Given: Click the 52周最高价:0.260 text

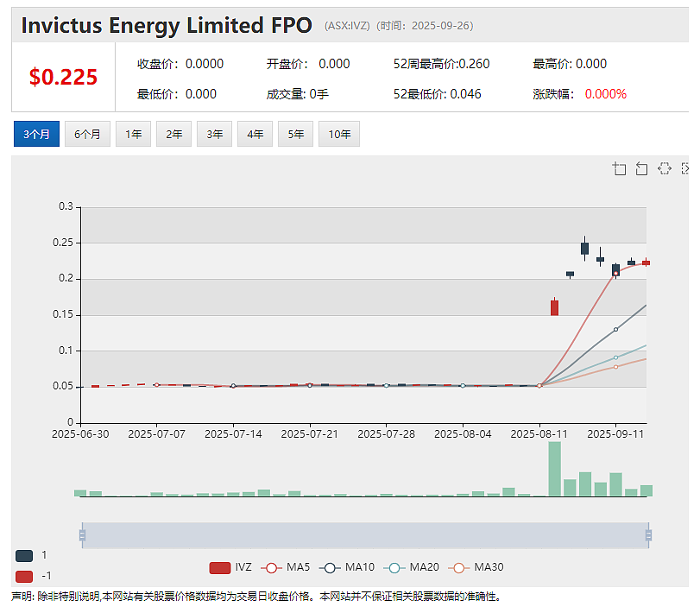Looking at the screenshot, I should pyautogui.click(x=442, y=64).
